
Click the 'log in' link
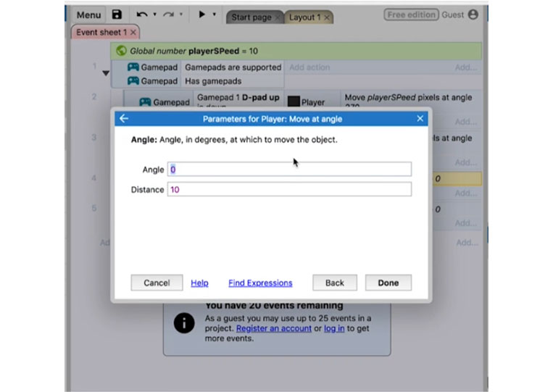(x=334, y=328)
